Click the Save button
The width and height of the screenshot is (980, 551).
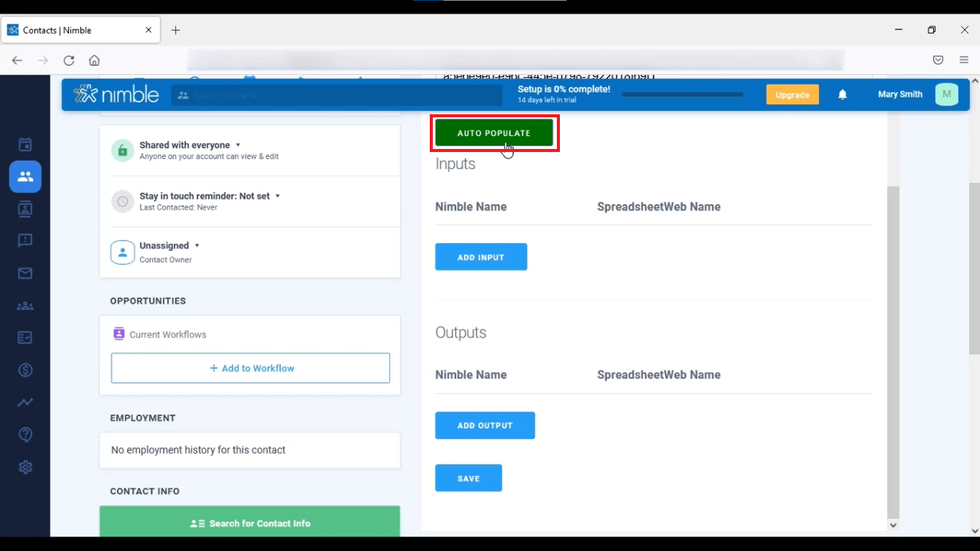469,478
